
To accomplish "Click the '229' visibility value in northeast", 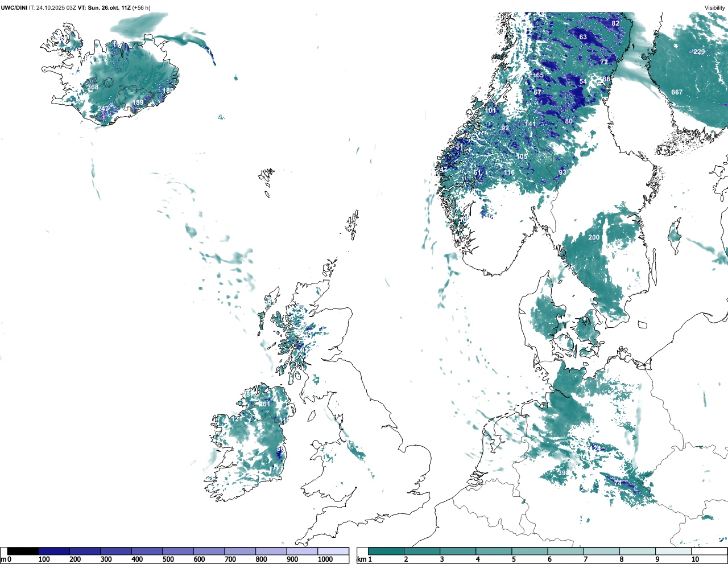I will coord(699,52).
